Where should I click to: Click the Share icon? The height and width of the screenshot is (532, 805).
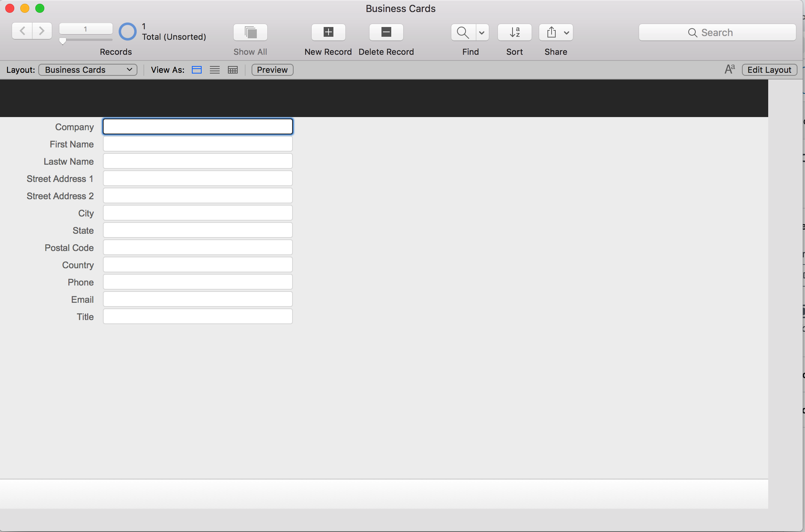pyautogui.click(x=551, y=32)
